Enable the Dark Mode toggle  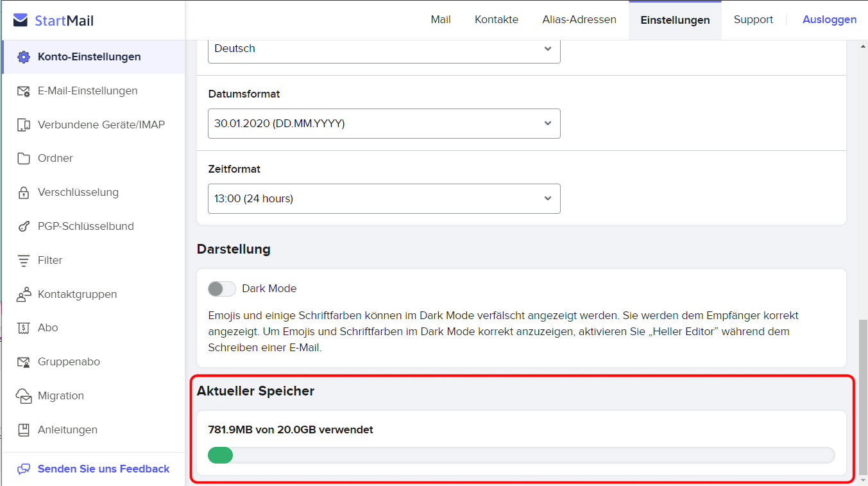[222, 289]
